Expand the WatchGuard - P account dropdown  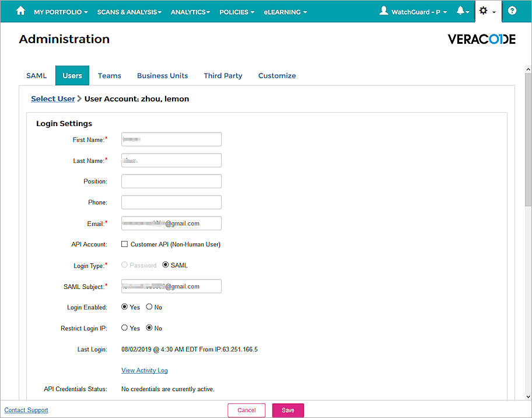point(414,11)
